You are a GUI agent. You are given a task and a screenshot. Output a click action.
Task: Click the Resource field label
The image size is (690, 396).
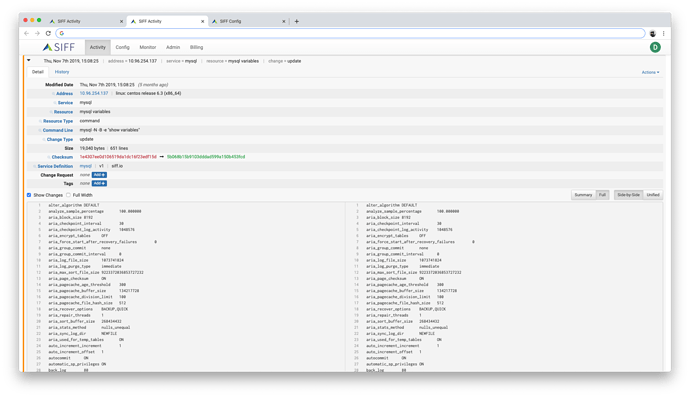[x=63, y=112]
